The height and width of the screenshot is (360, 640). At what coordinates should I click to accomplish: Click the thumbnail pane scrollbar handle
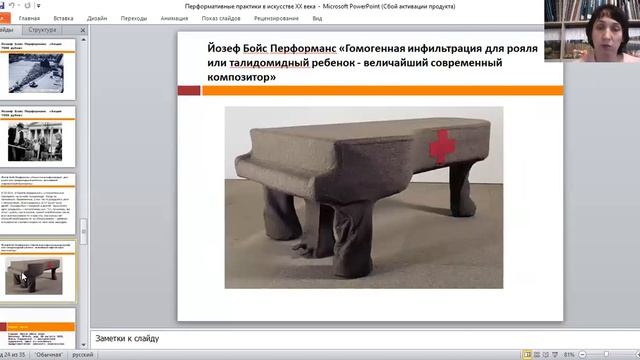coord(84,231)
